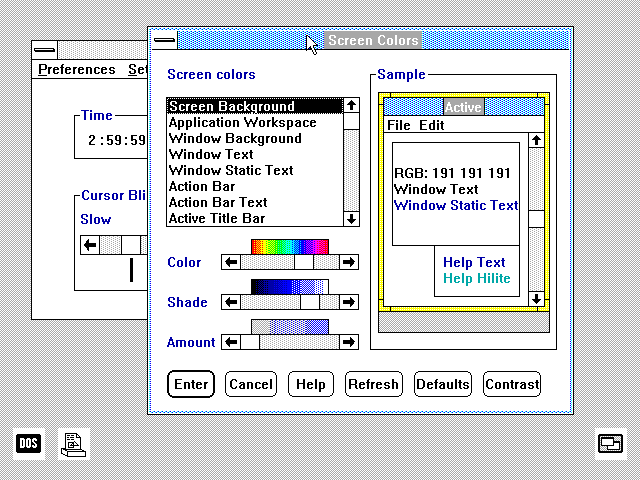Click the Shade slider thumb
The width and height of the screenshot is (640, 480).
point(310,302)
